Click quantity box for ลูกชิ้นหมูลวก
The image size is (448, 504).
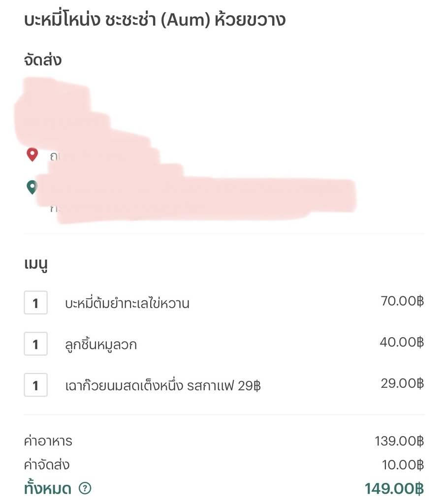[x=35, y=344]
